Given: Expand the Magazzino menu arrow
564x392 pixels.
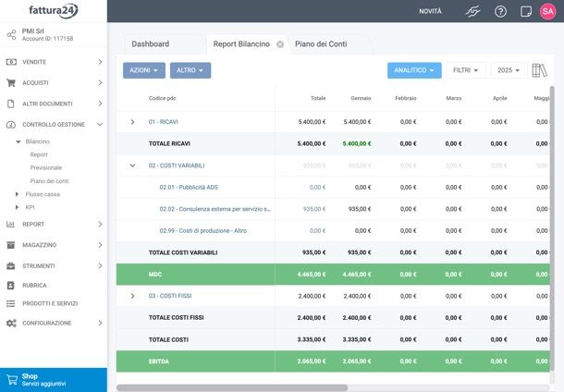Looking at the screenshot, I should click(100, 245).
